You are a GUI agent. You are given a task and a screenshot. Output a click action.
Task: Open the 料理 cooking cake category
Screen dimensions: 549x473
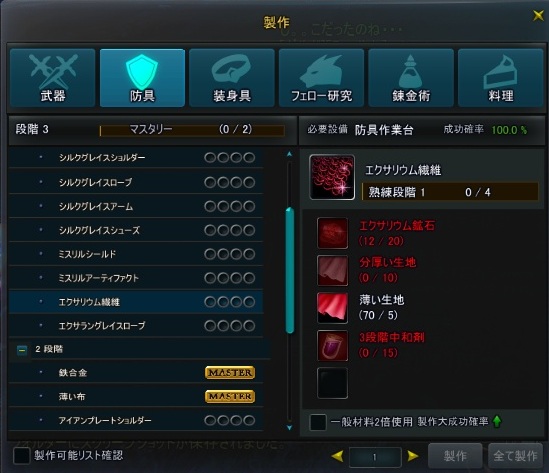coord(501,78)
